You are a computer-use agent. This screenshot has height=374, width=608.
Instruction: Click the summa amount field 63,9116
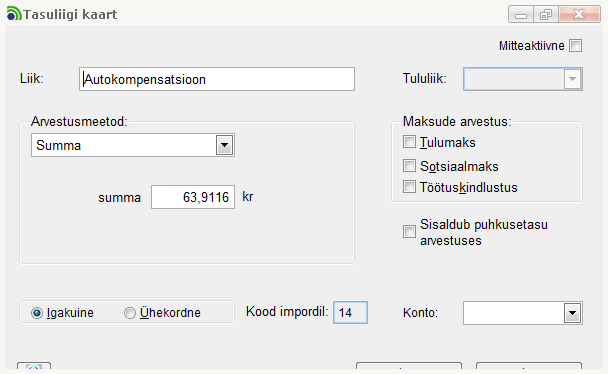point(193,197)
